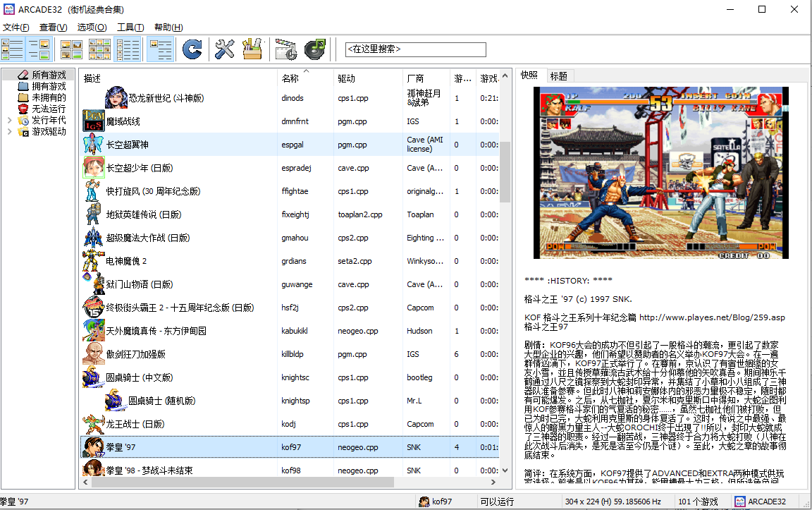This screenshot has height=510, width=812.
Task: Select 所有游戏 in the folder tree
Action: [49, 75]
